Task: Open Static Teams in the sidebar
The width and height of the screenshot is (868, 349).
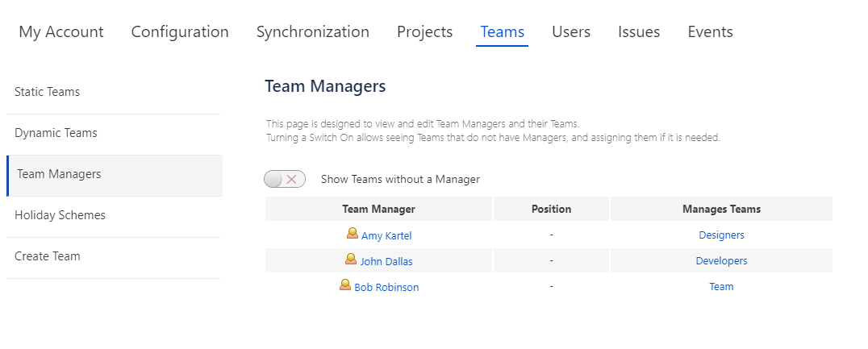Action: pyautogui.click(x=48, y=92)
